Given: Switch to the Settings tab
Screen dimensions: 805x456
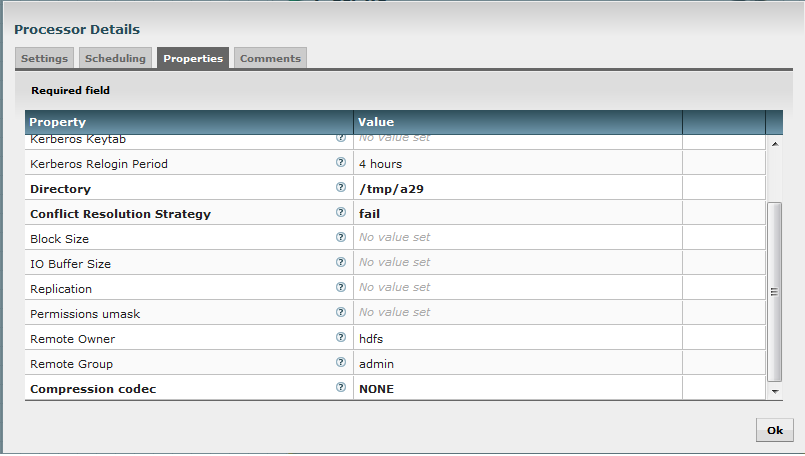Looking at the screenshot, I should (44, 58).
